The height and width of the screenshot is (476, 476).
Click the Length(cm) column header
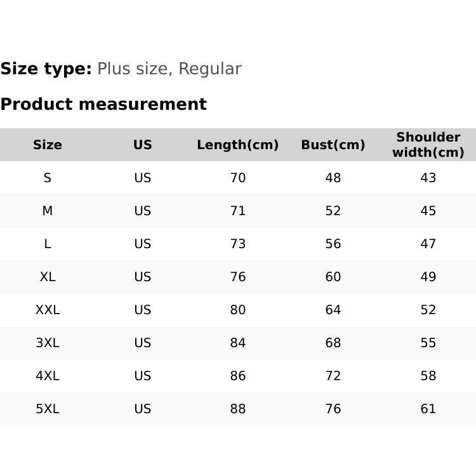click(237, 145)
